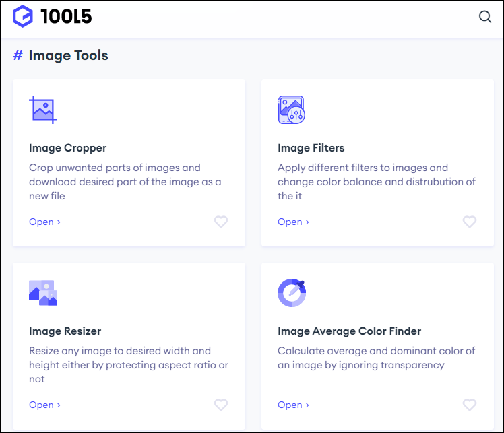This screenshot has width=504, height=433.
Task: Click the 10015 site name text
Action: pyautogui.click(x=66, y=18)
